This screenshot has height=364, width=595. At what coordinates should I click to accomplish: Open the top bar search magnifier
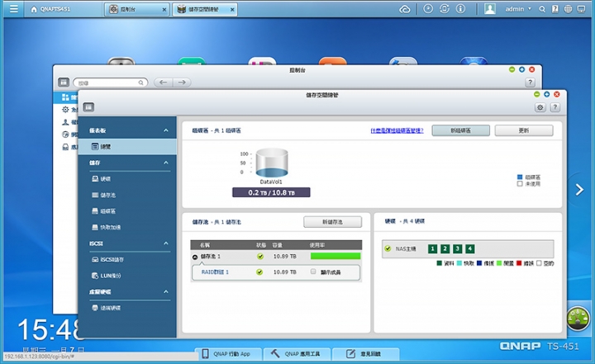click(x=542, y=9)
